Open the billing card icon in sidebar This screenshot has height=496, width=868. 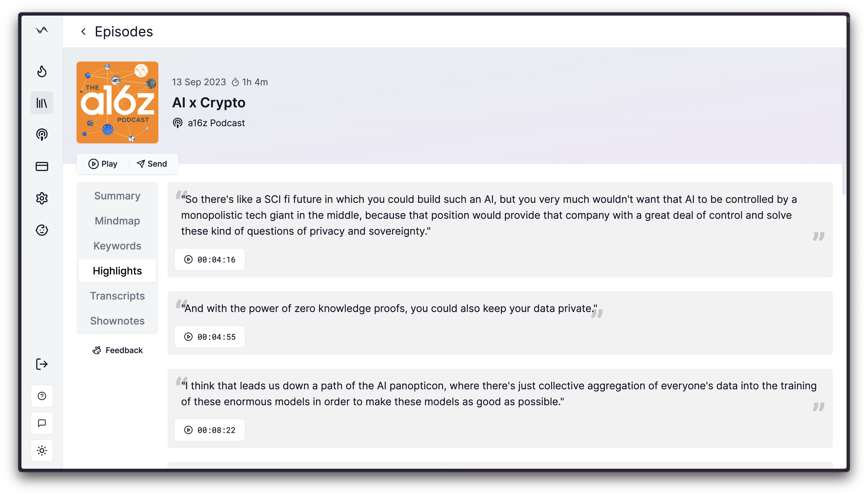[x=42, y=166]
